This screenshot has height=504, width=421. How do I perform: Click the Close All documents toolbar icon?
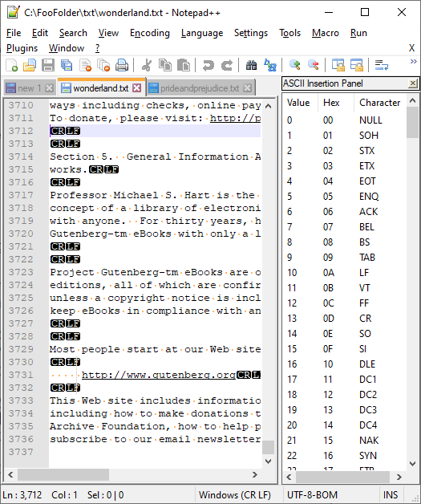(x=103, y=65)
